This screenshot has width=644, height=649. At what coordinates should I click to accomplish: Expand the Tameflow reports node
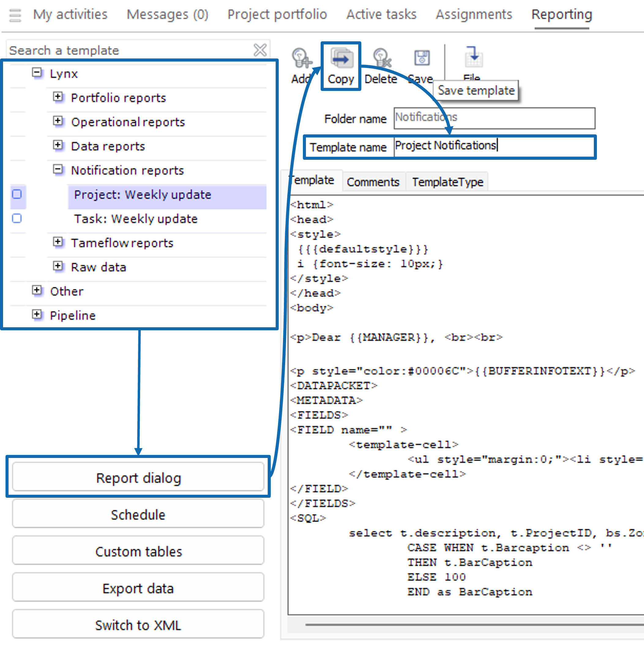[58, 242]
